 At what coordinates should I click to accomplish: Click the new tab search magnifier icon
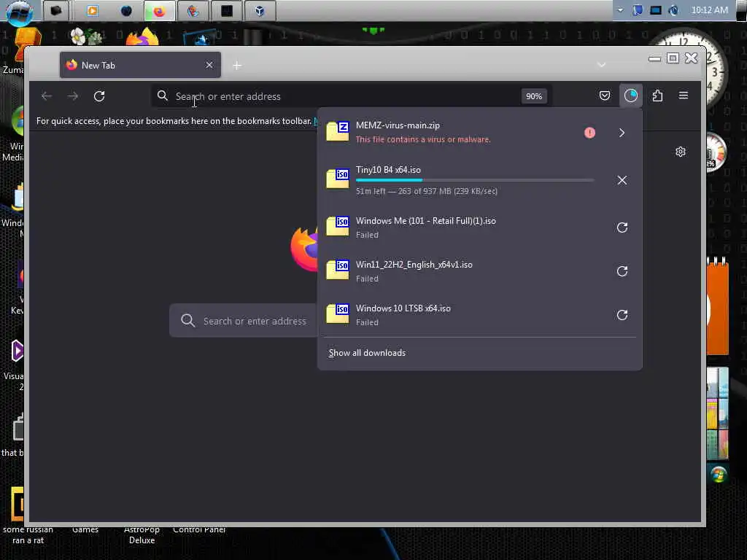(187, 321)
